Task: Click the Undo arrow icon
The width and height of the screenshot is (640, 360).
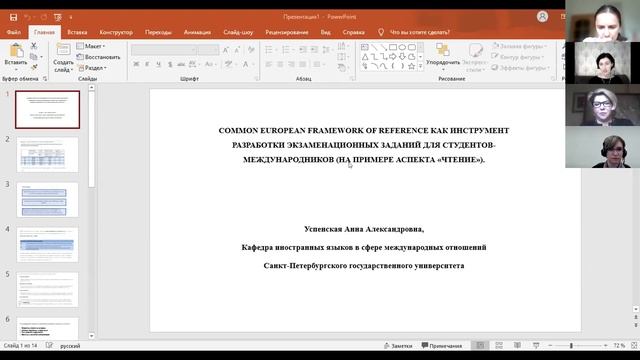Action: point(27,17)
